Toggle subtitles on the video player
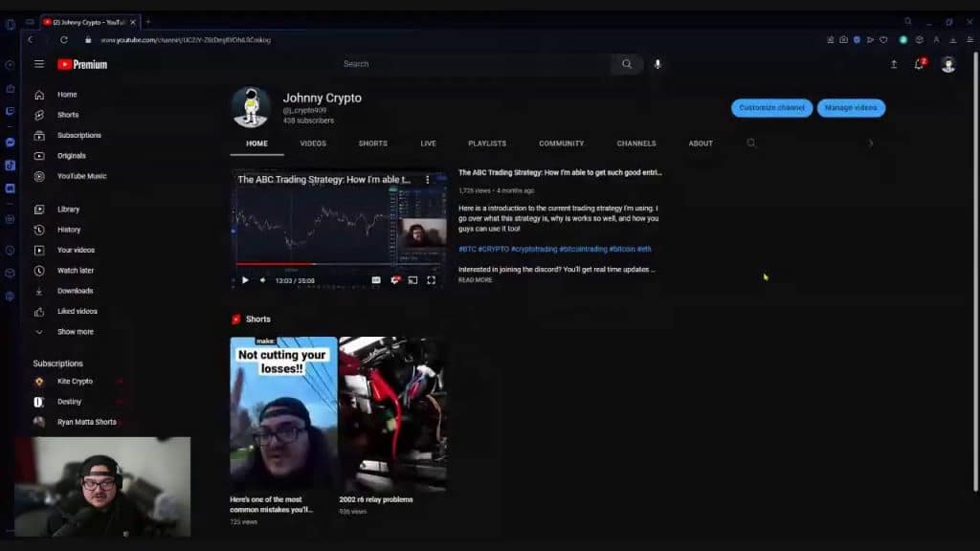 click(x=376, y=280)
